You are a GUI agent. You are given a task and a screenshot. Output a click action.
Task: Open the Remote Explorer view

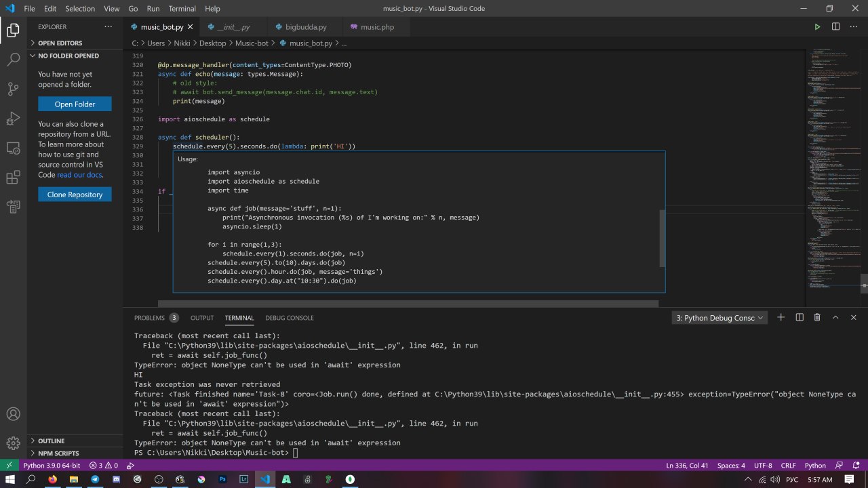pos(13,148)
